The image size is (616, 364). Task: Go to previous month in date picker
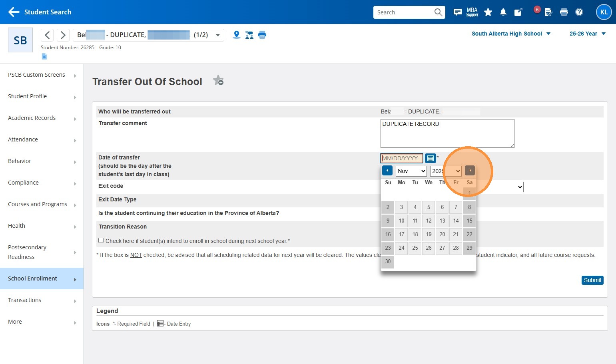(x=387, y=171)
